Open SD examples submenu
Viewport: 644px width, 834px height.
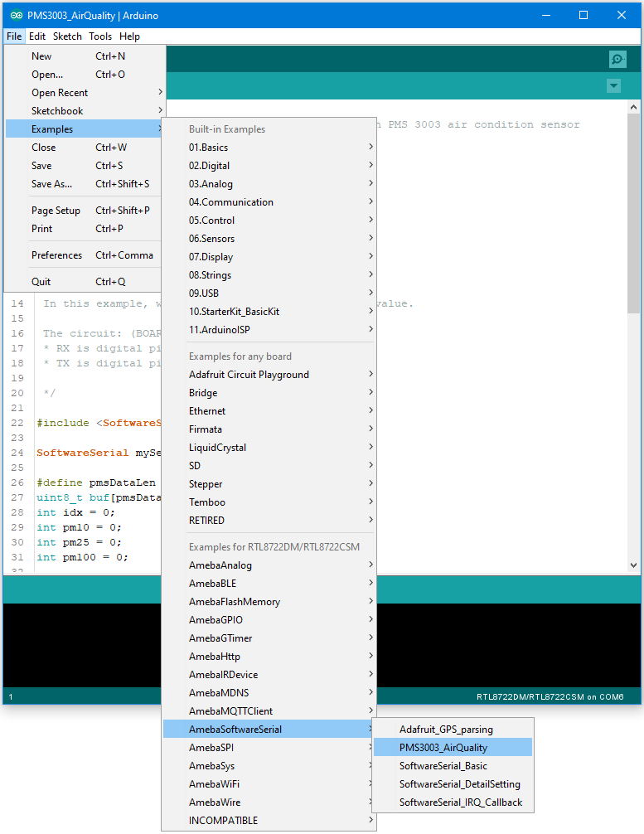pos(269,466)
